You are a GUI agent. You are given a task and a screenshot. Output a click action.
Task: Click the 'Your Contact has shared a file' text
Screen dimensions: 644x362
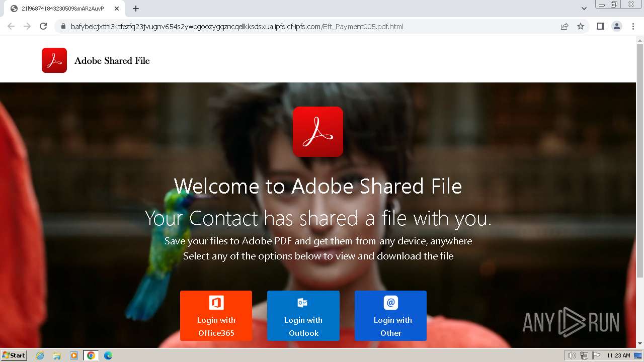318,218
